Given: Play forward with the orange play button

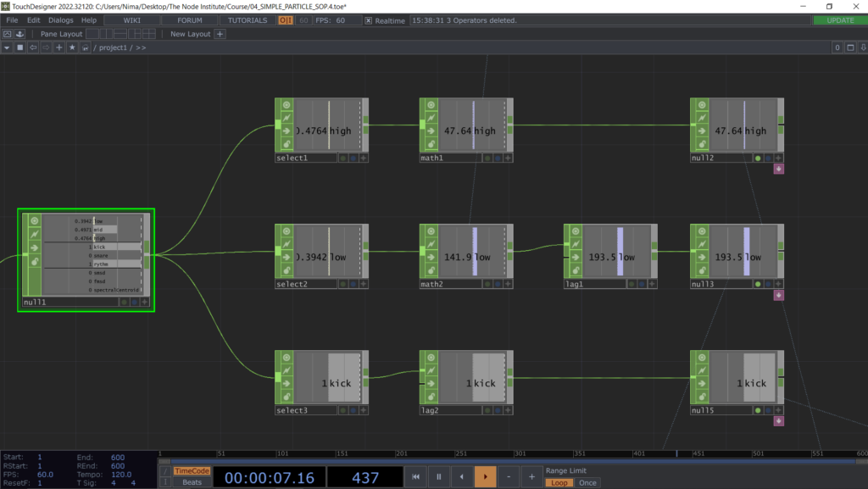Looking at the screenshot, I should [486, 476].
